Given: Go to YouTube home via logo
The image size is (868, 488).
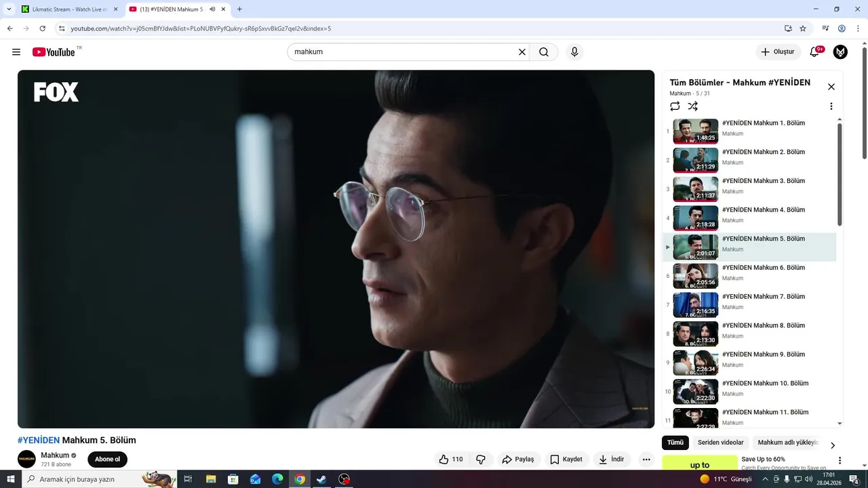Looking at the screenshot, I should point(54,52).
